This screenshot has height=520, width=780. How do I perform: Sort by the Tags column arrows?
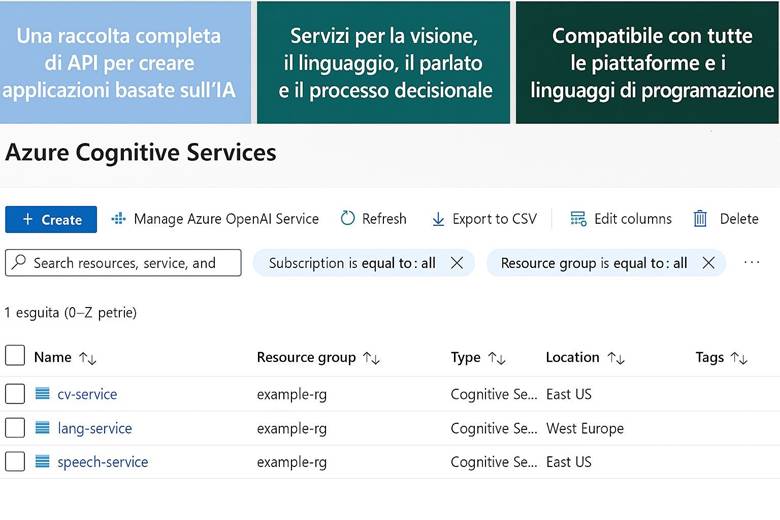click(739, 358)
